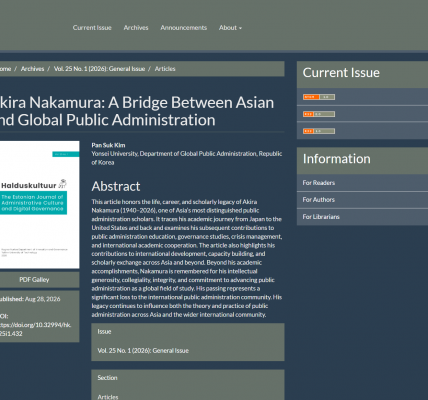This screenshot has height=400, width=428.
Task: Click the Home breadcrumb link
Action: pos(5,69)
